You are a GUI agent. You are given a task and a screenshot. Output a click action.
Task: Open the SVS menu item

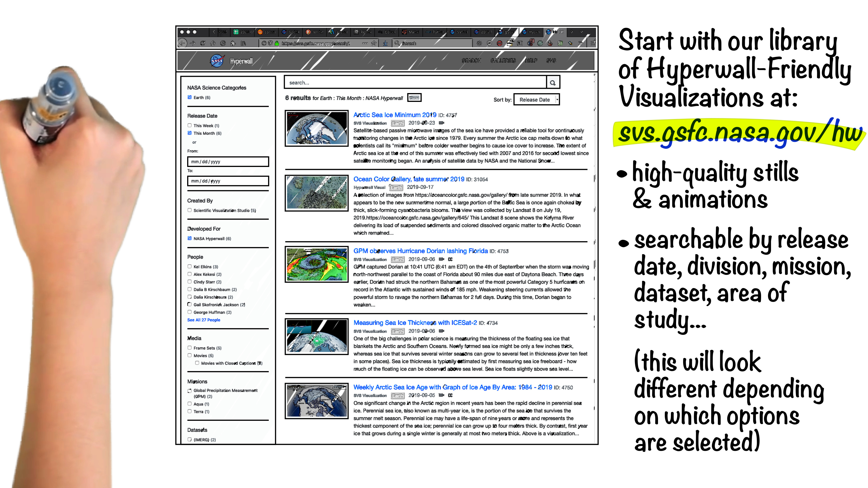point(551,61)
